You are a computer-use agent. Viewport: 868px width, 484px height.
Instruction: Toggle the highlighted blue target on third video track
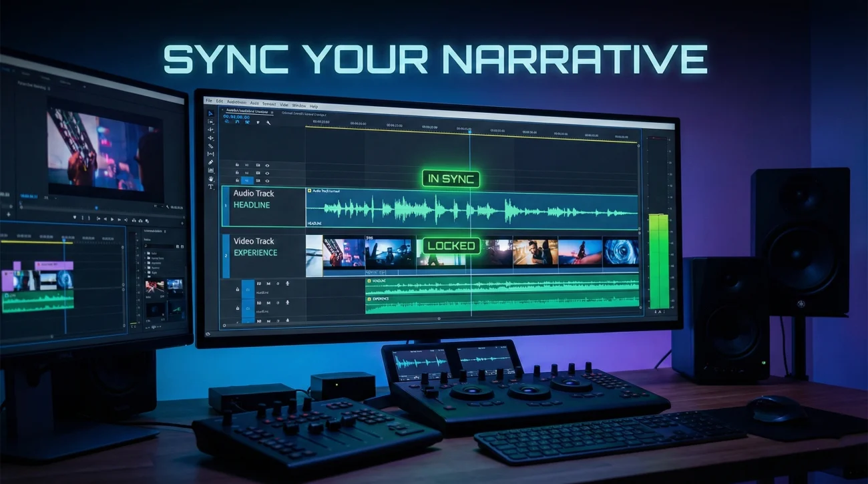[x=247, y=181]
